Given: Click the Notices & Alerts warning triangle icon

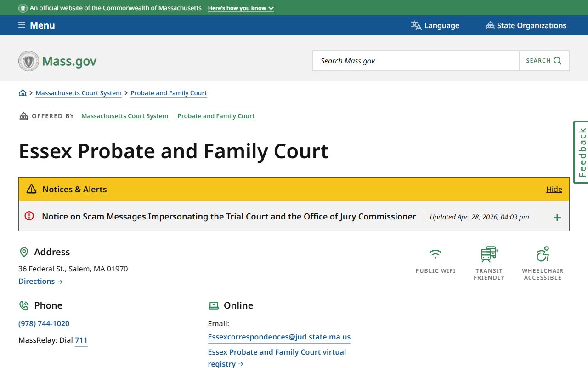Looking at the screenshot, I should tap(31, 189).
